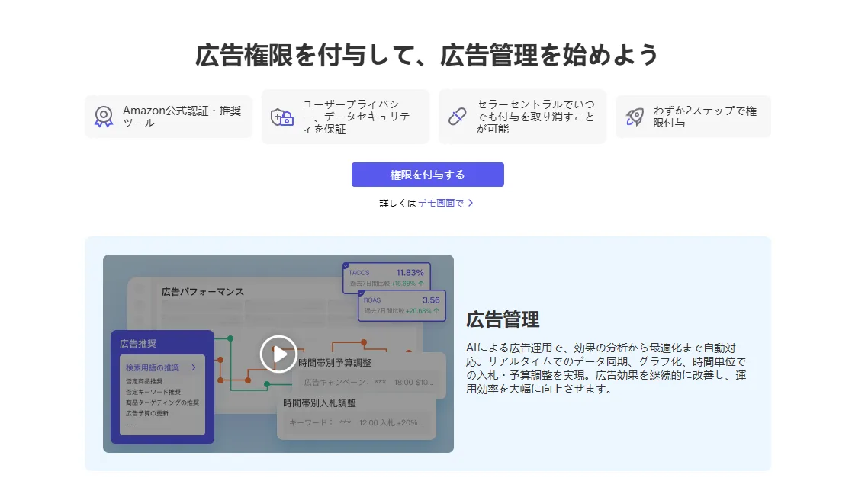Select the セラーセントラルでいつでも付与を取り消すことが可能 text
868x481 pixels.
coord(535,116)
